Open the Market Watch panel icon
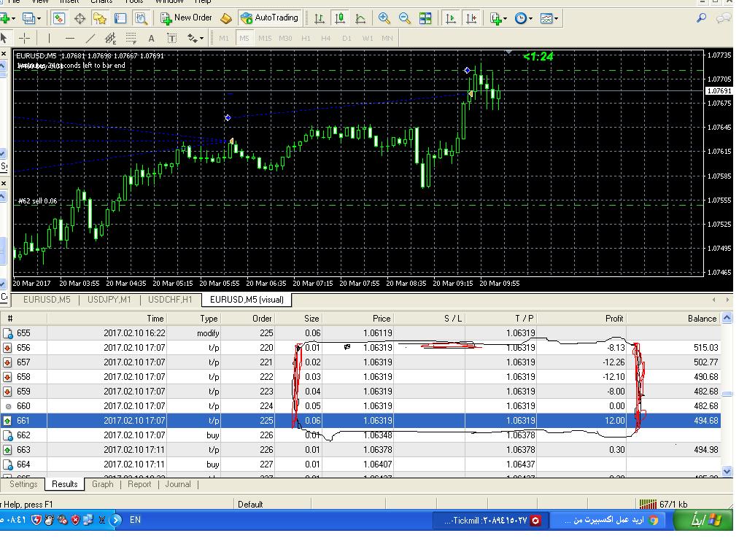The image size is (747, 560). click(58, 18)
